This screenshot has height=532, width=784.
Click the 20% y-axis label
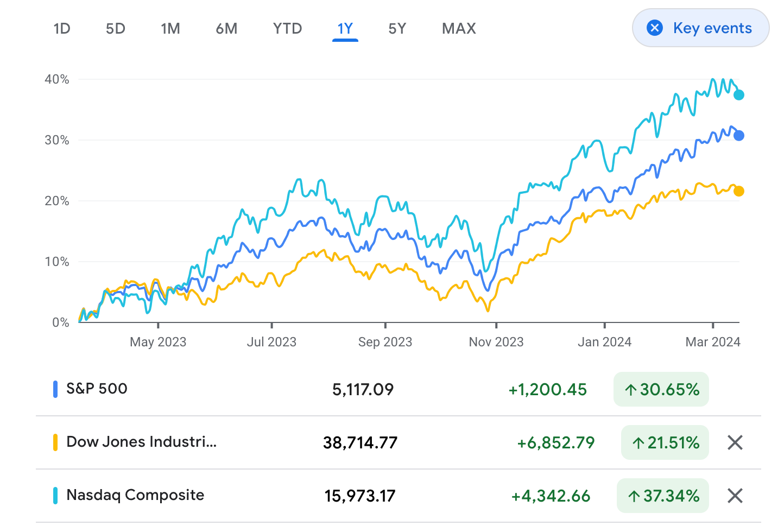click(x=57, y=201)
